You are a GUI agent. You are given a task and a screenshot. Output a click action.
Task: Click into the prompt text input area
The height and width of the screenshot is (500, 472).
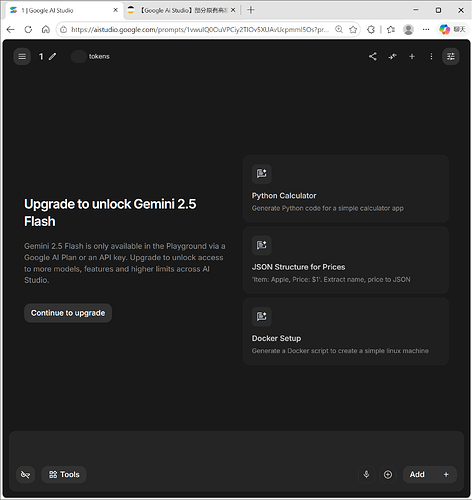(236, 448)
